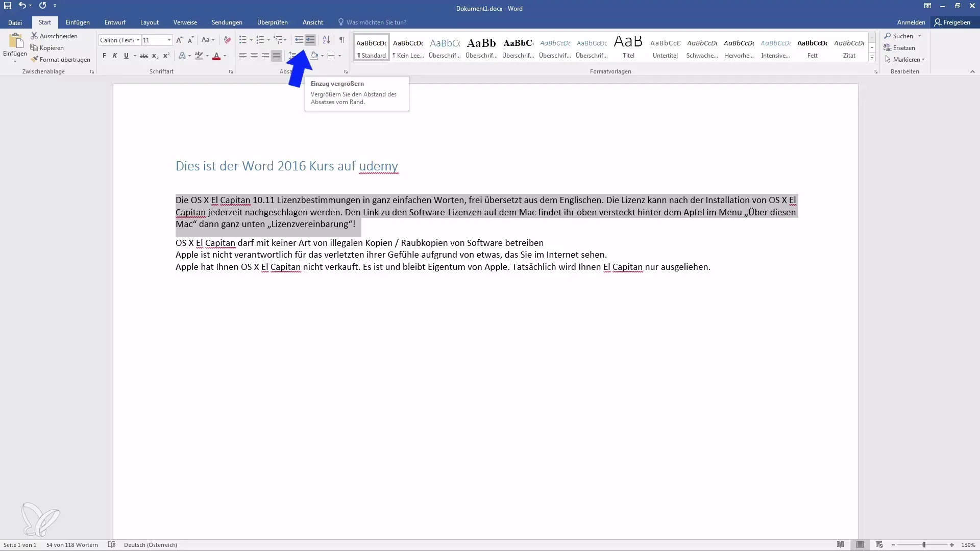Click the Freigeben share button
Screen dimensions: 980x551
(952, 22)
